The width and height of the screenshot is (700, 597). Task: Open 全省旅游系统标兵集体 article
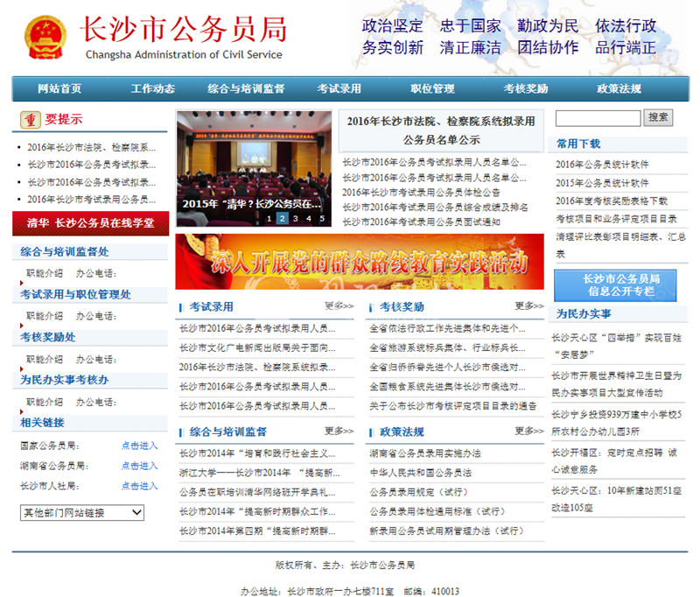pyautogui.click(x=447, y=348)
